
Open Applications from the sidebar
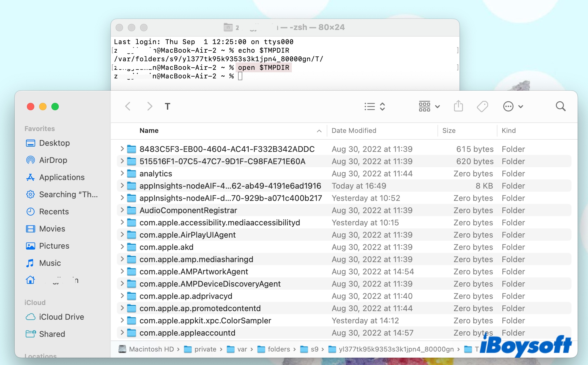click(x=62, y=177)
